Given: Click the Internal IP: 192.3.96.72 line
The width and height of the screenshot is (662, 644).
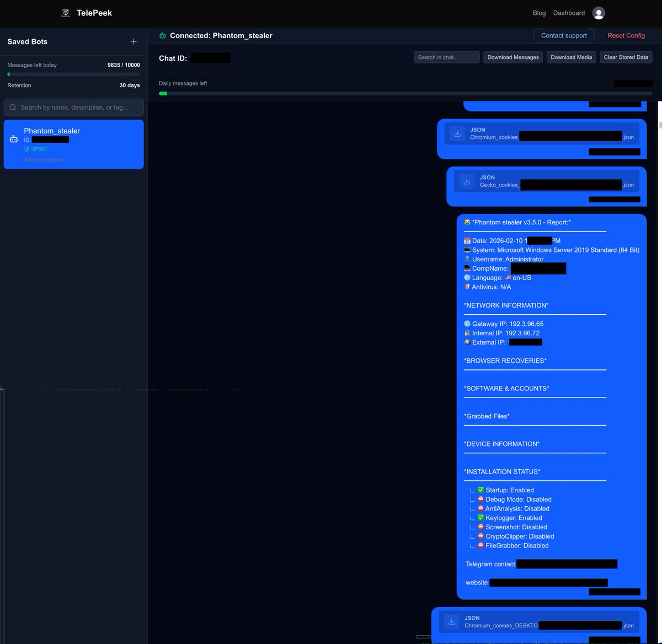Looking at the screenshot, I should click(x=502, y=333).
